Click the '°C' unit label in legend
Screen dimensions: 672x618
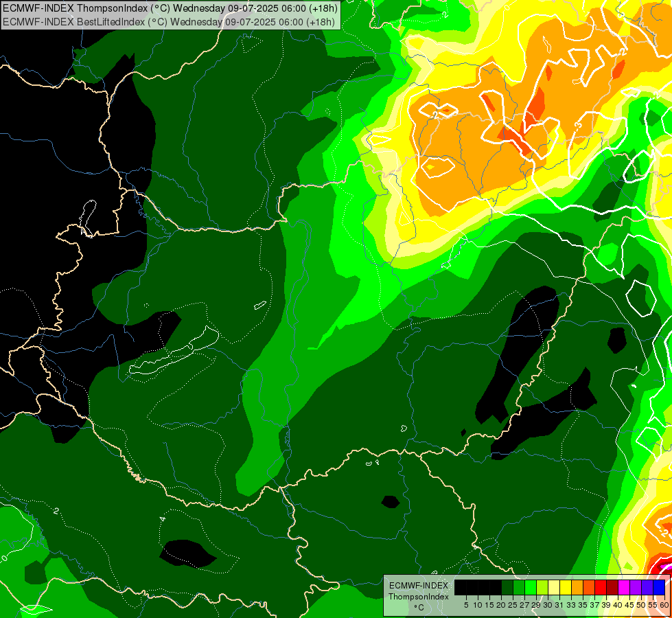(419, 608)
